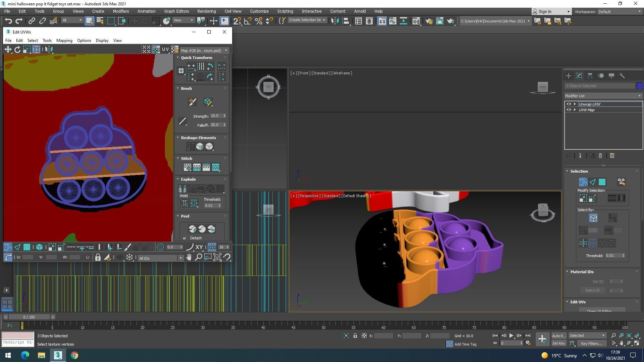The height and width of the screenshot is (362, 644).
Task: Click the Play Animation button
Action: tap(511, 336)
